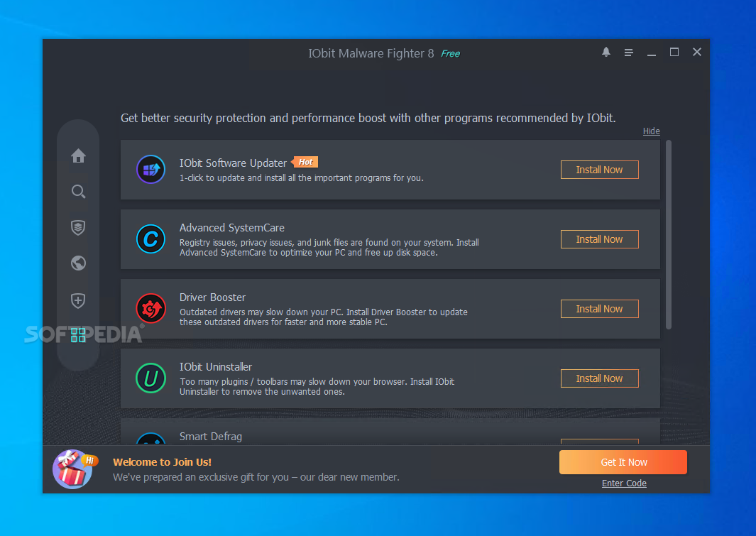Click the Advanced SystemCare title
This screenshot has width=756, height=536.
(232, 227)
